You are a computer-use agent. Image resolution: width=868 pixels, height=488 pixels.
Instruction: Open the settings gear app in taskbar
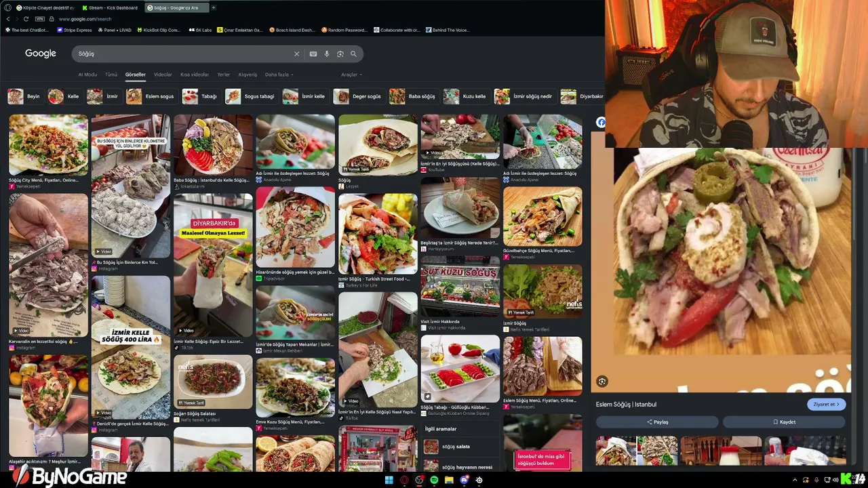[x=479, y=480]
